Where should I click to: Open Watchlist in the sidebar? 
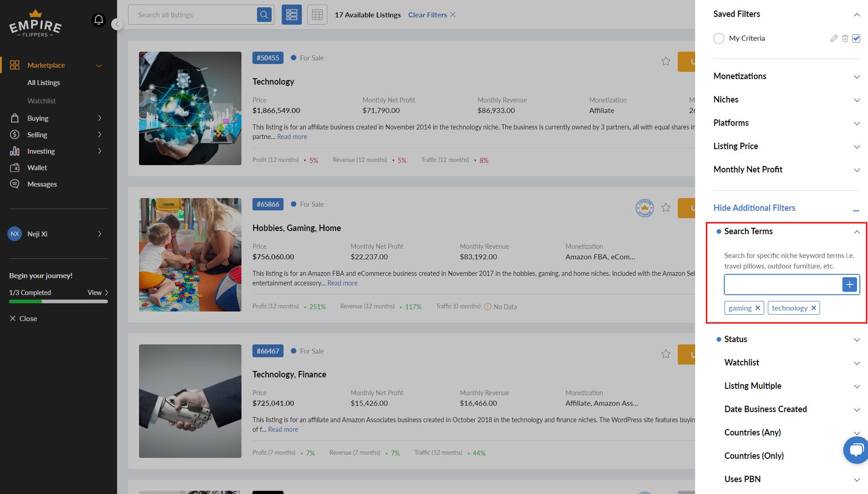(42, 101)
